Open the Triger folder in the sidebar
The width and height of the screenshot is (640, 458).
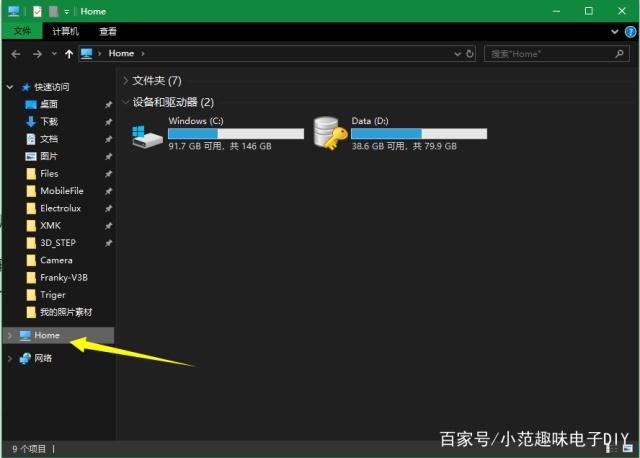(53, 295)
